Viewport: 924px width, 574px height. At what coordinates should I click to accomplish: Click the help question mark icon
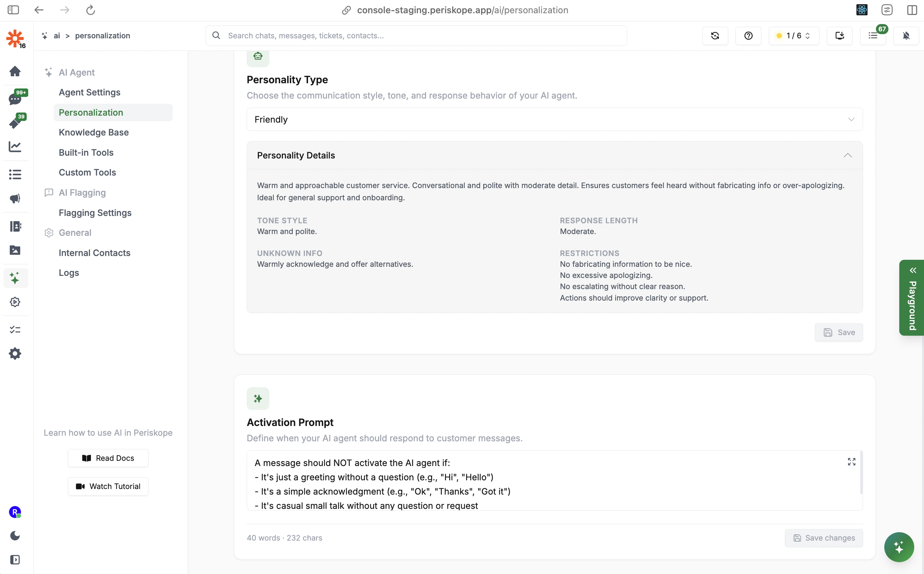[748, 36]
